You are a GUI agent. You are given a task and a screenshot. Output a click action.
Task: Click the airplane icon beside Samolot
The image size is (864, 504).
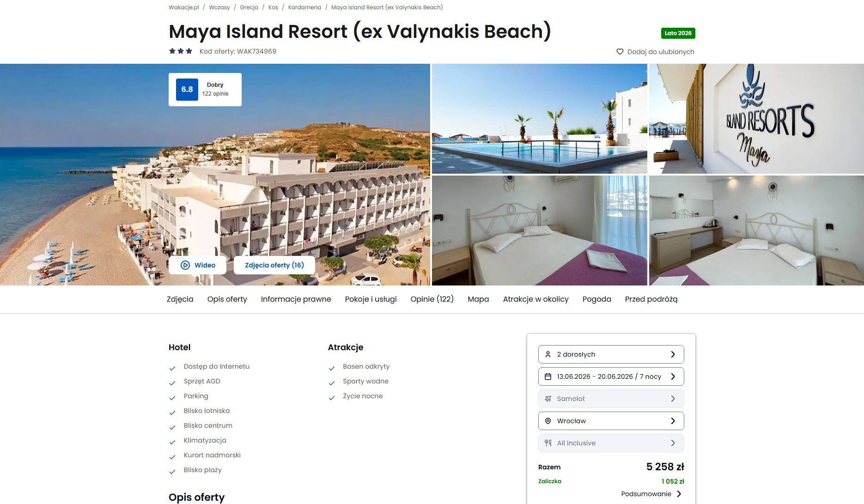tap(548, 399)
